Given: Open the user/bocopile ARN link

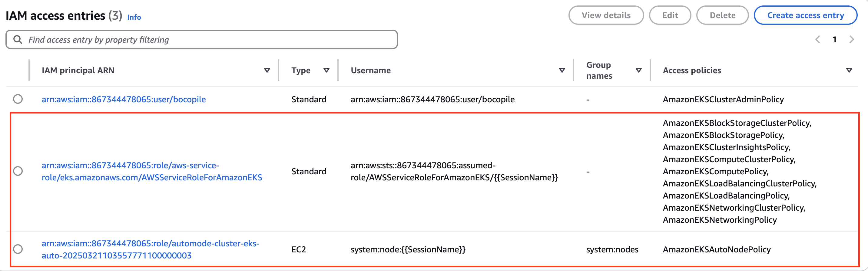Looking at the screenshot, I should (x=124, y=99).
